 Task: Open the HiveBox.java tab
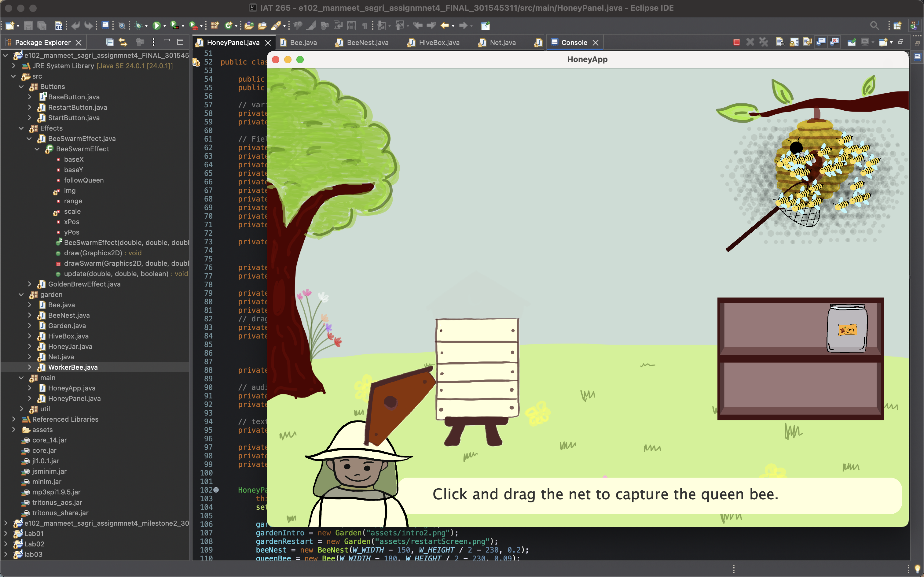pos(438,43)
